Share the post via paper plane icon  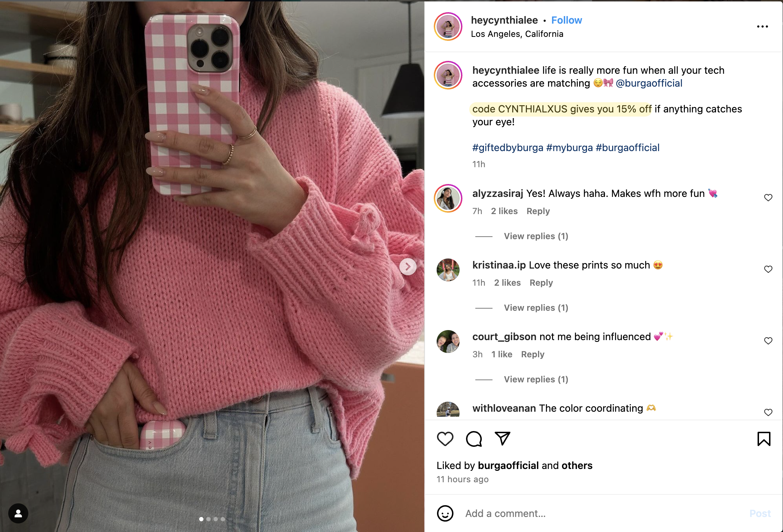[x=502, y=438]
